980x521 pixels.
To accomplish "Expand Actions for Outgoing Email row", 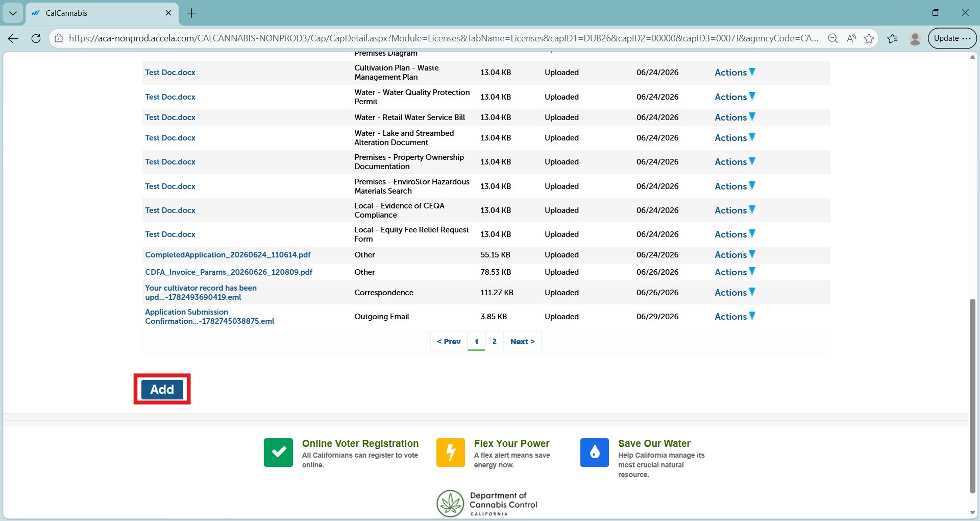I will pos(734,317).
